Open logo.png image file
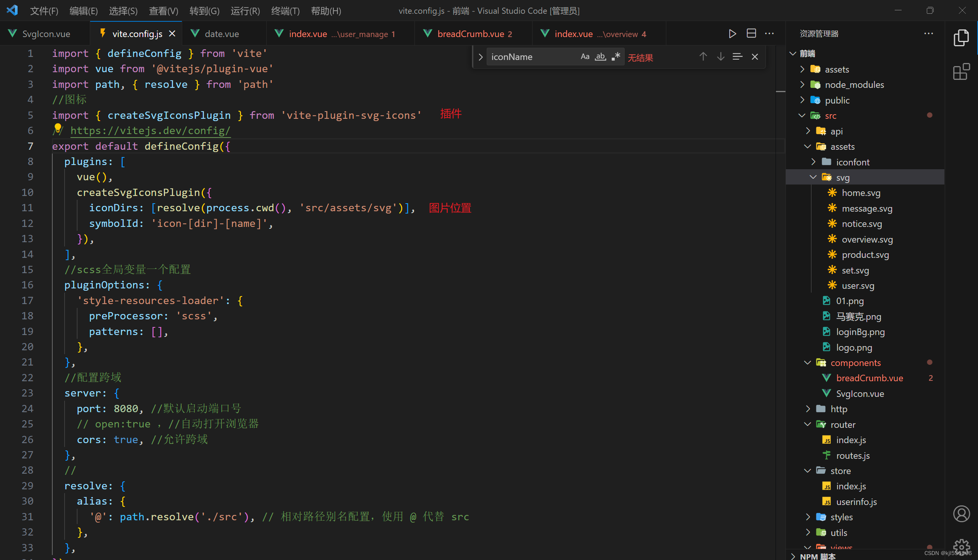 tap(865, 347)
